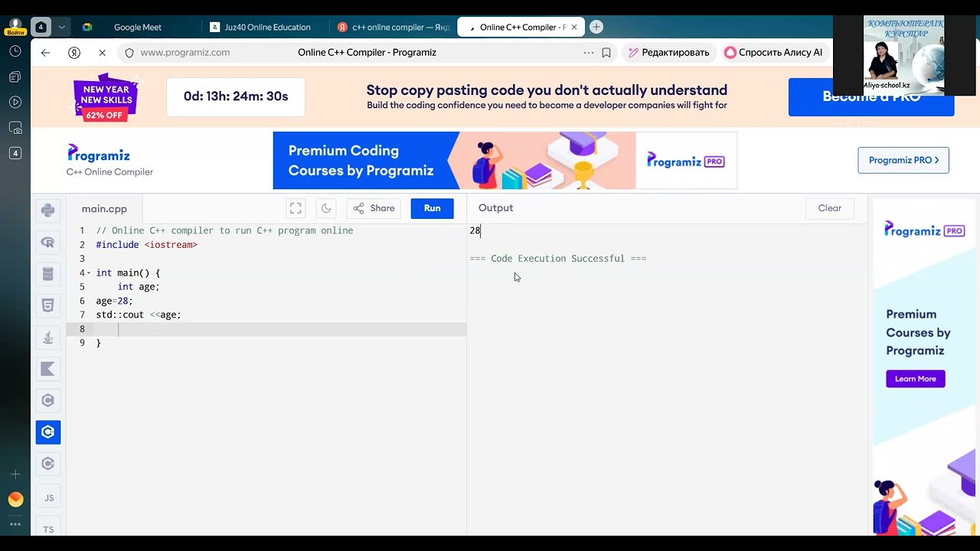Run the C++ program
Screen dimensions: 980x551
tap(432, 208)
